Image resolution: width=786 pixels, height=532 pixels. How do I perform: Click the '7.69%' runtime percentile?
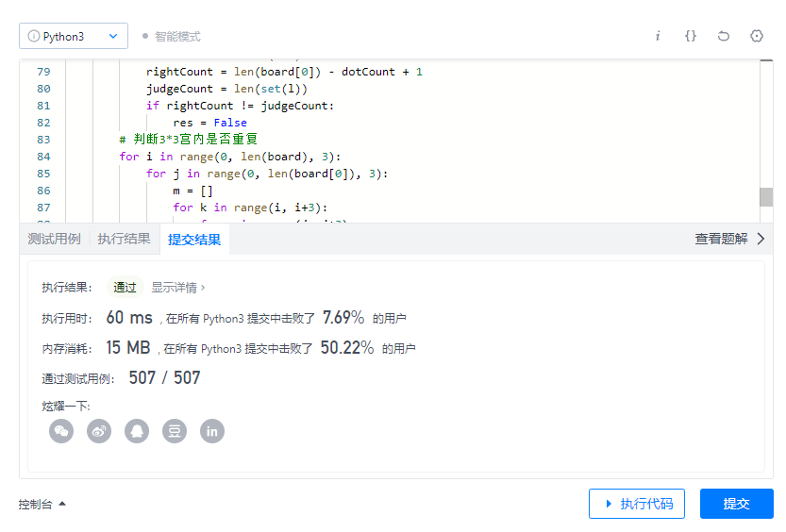coord(343,318)
